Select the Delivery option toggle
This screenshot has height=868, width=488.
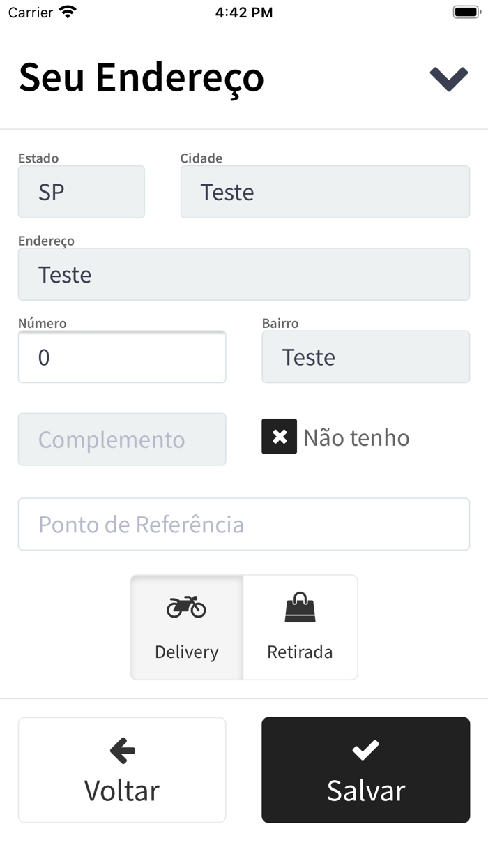[x=185, y=627]
